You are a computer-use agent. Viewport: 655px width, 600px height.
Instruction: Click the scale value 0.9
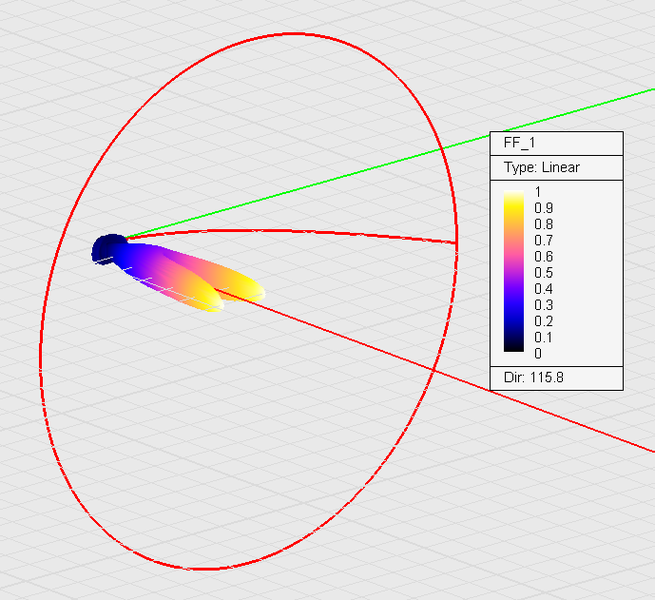coord(543,208)
